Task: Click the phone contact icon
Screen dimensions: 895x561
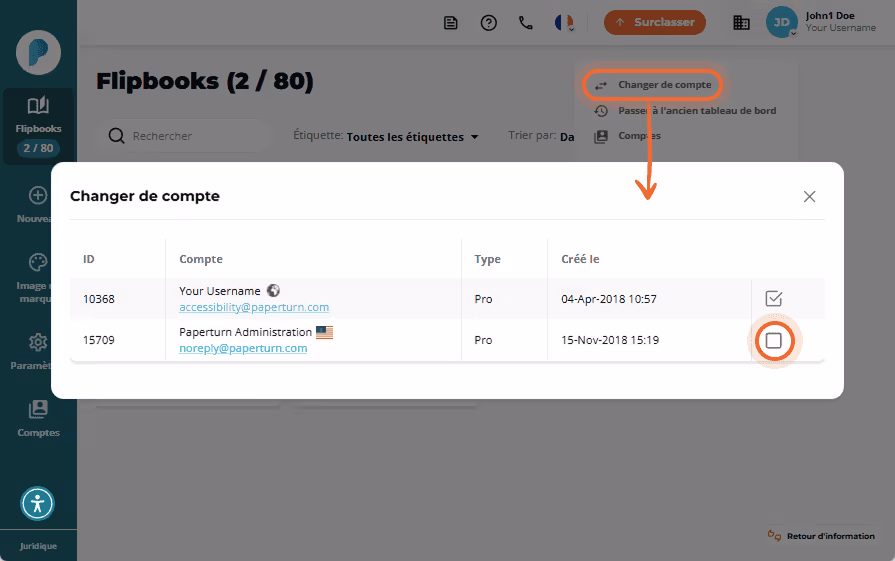Action: tap(526, 23)
